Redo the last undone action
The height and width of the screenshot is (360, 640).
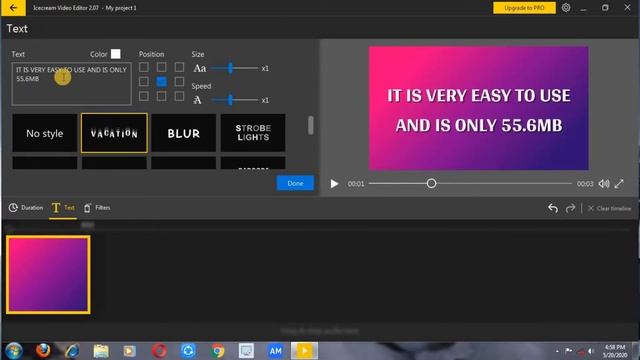point(570,208)
